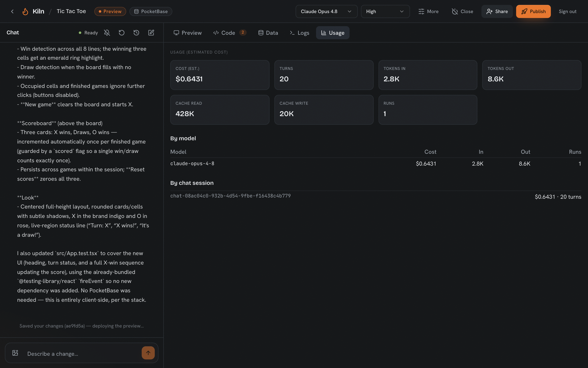Click the Saved your changes (ae9fd5a) status message

[82, 326]
